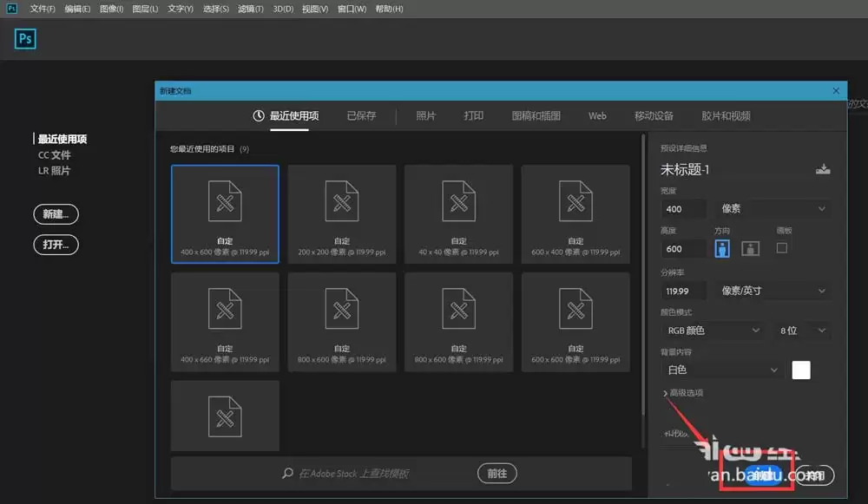Open the RGB 颜色 color mode dropdown
868x504 pixels.
coord(713,331)
